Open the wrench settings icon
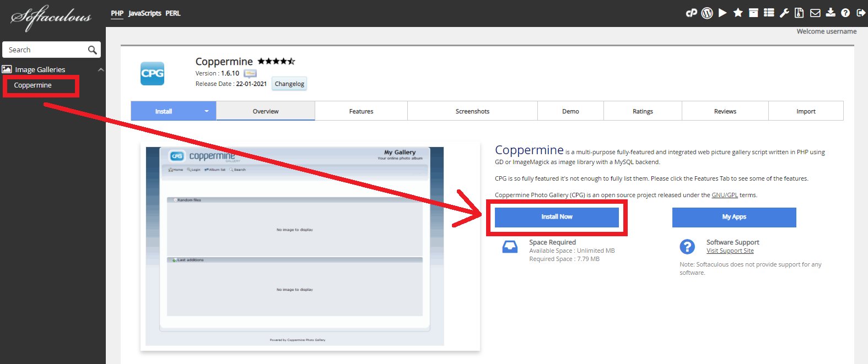This screenshot has width=868, height=364. (x=784, y=13)
